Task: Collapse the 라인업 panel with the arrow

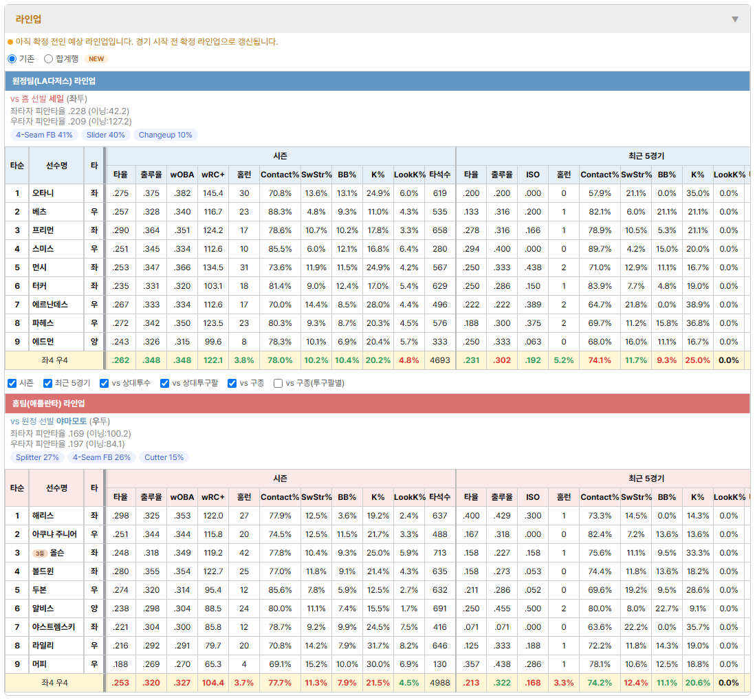Action: coord(735,19)
